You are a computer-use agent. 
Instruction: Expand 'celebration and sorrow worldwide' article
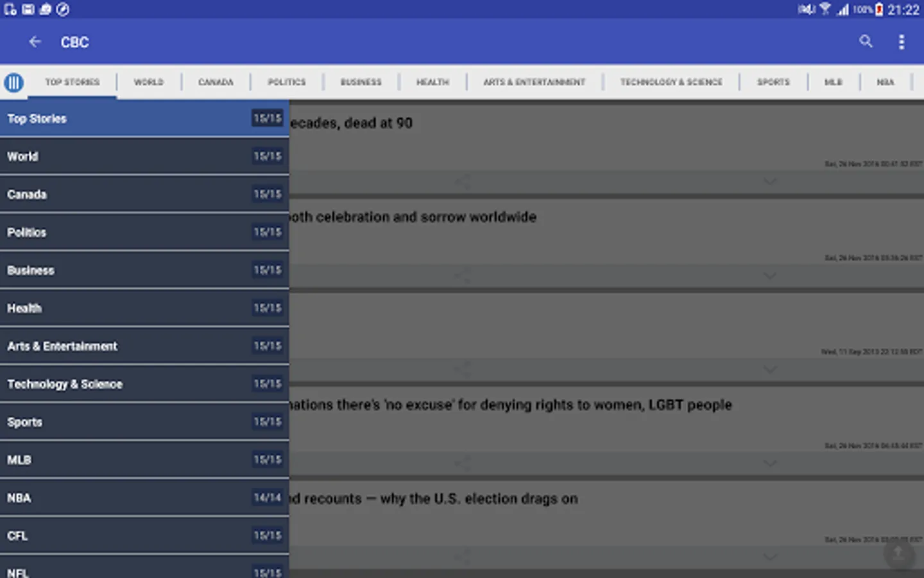[x=769, y=276]
